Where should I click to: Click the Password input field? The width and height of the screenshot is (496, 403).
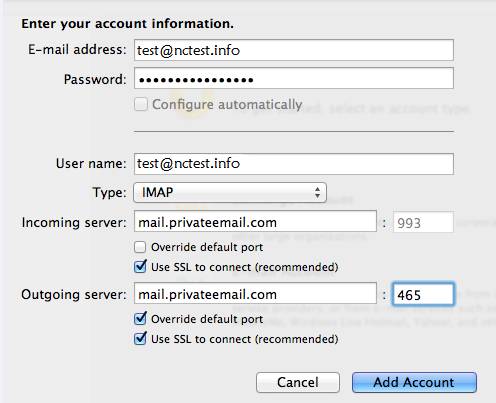[294, 78]
